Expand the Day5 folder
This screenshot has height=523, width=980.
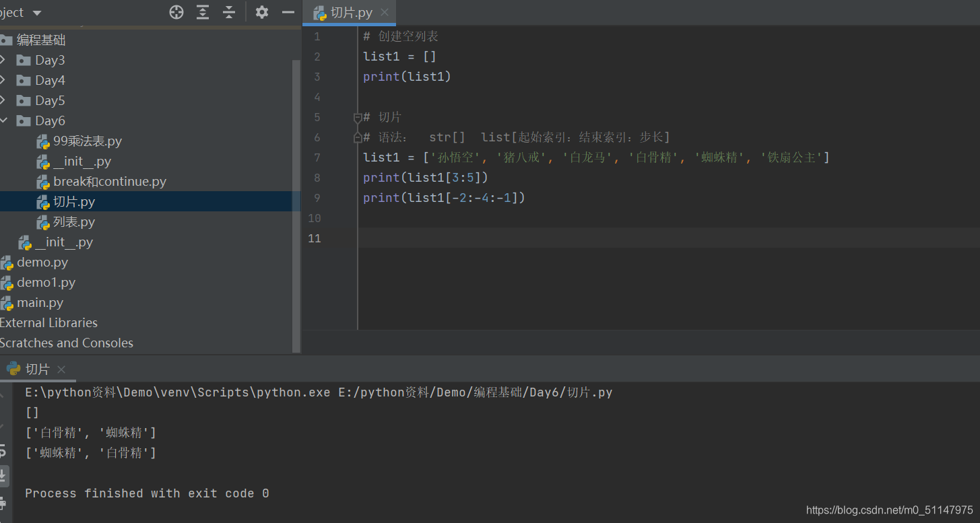click(x=3, y=100)
